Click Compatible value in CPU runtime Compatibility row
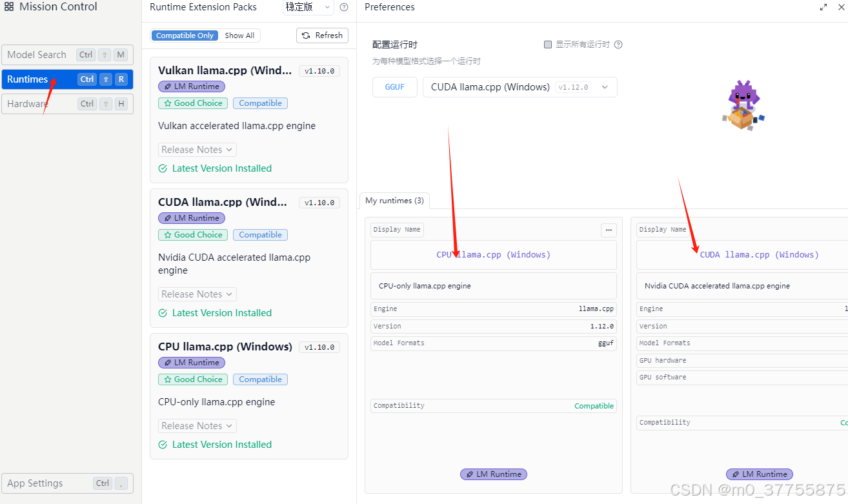848x504 pixels. 594,406
